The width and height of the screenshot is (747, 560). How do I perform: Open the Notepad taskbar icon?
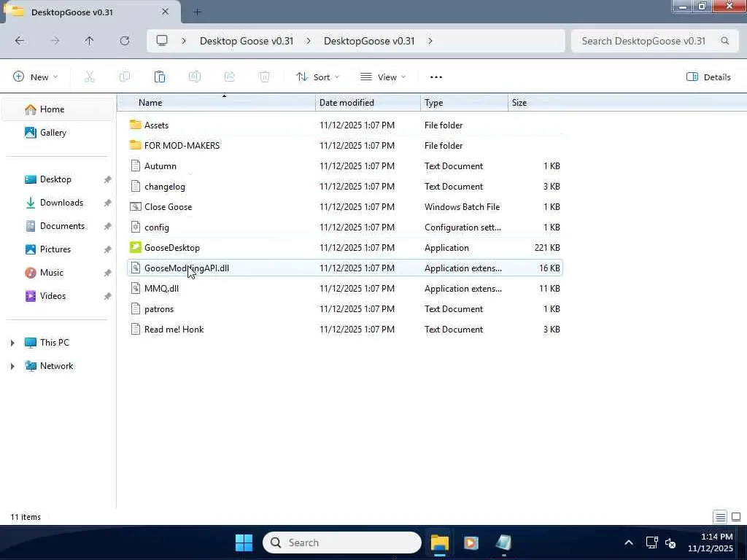(x=503, y=542)
